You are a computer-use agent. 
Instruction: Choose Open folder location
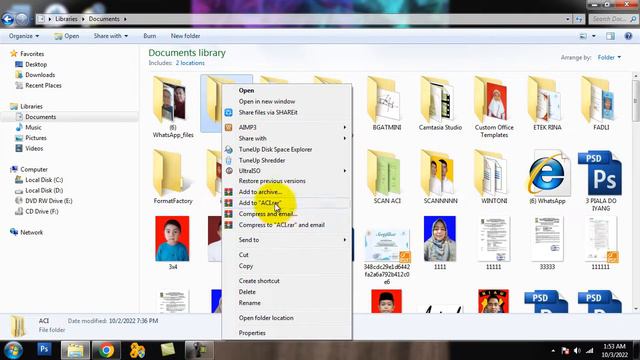pos(266,318)
